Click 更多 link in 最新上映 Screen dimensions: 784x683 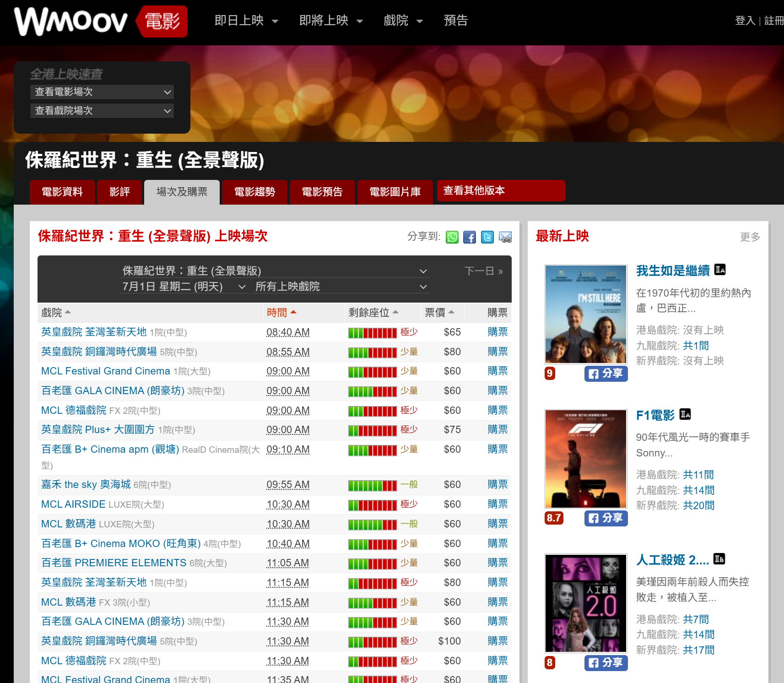click(750, 237)
